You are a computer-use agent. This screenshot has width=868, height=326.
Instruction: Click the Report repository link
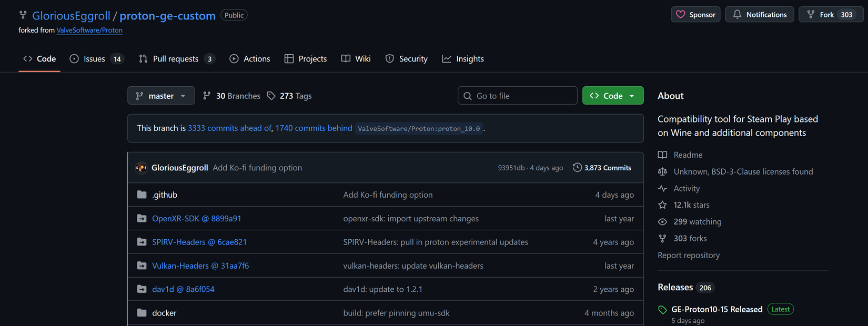tap(688, 255)
